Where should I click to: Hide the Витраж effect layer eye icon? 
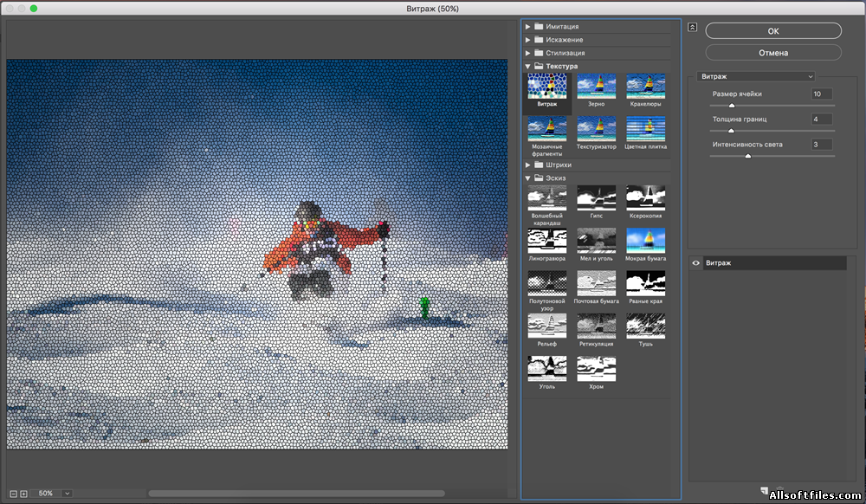coord(696,262)
